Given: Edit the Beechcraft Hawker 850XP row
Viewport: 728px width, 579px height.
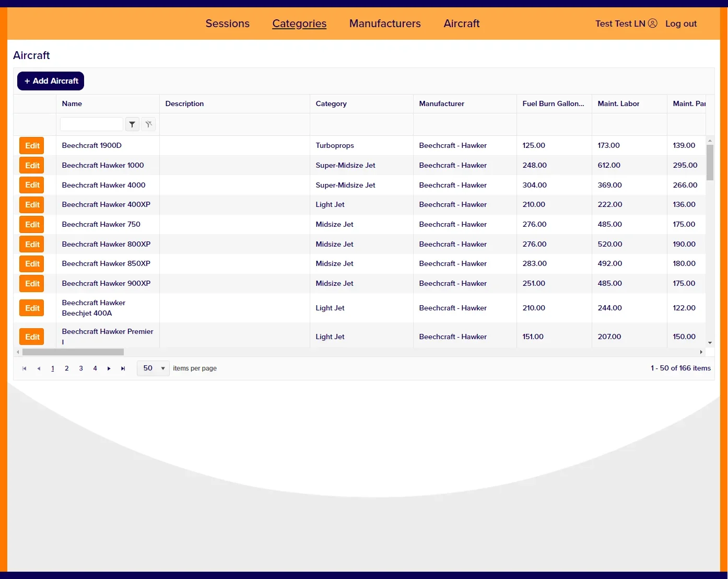Looking at the screenshot, I should pos(32,264).
